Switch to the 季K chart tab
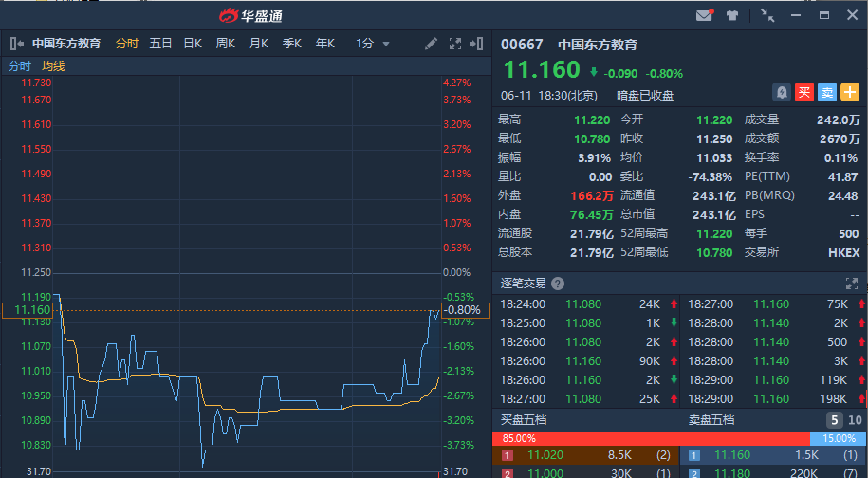 292,44
